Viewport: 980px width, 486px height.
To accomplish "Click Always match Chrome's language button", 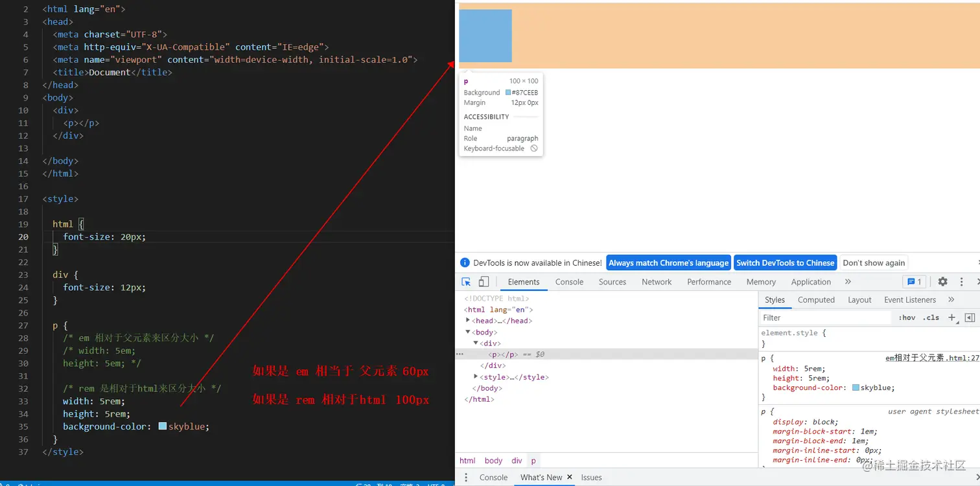I will click(668, 263).
